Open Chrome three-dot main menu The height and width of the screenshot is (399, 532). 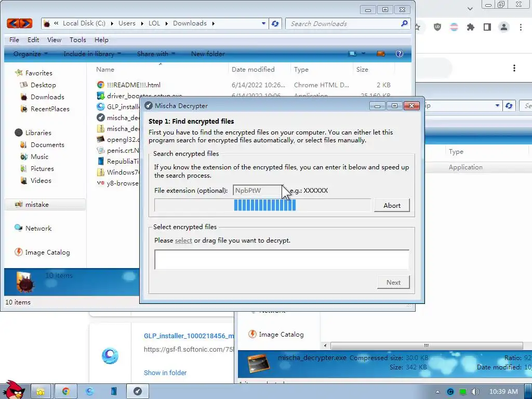521,27
